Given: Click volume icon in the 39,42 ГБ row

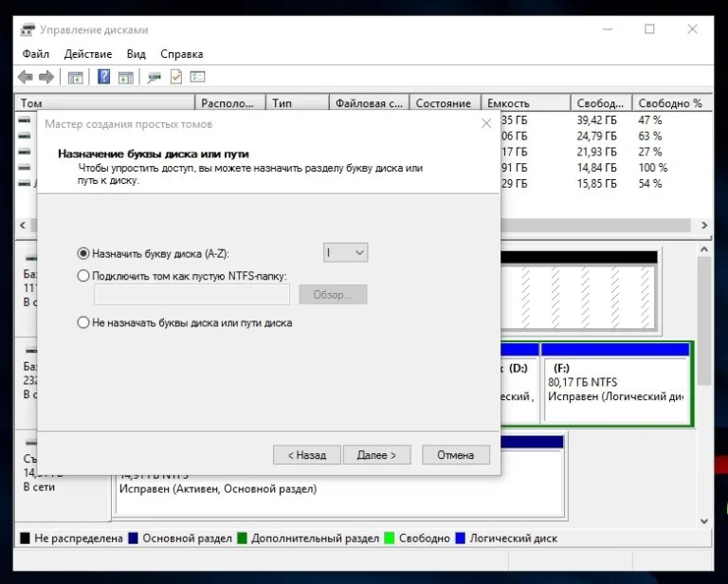Looking at the screenshot, I should point(25,120).
